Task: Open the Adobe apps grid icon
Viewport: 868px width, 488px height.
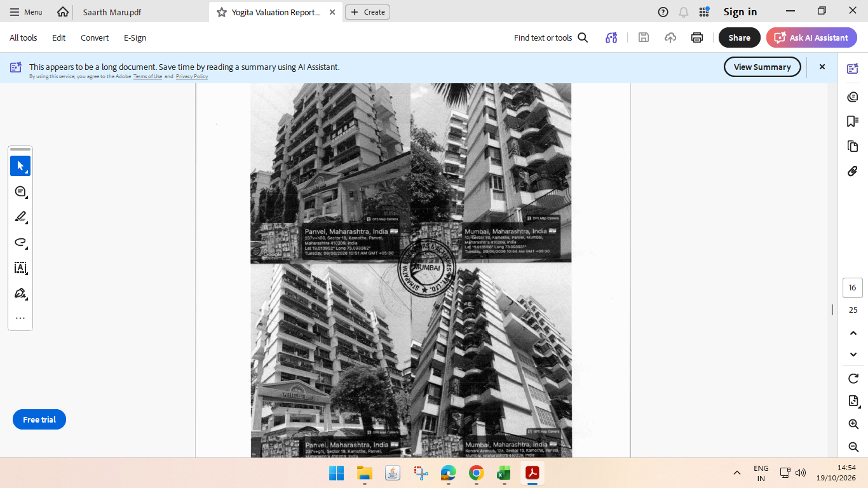Action: [x=704, y=12]
